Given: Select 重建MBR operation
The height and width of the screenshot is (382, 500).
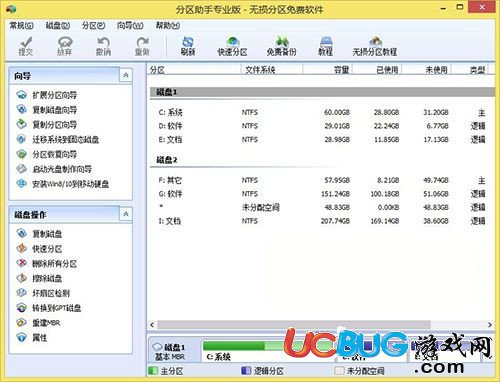Looking at the screenshot, I should 39,323.
